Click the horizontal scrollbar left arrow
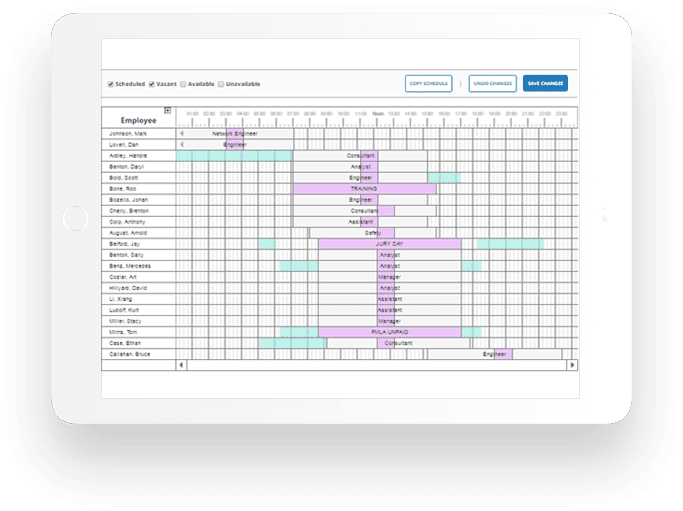 182,365
